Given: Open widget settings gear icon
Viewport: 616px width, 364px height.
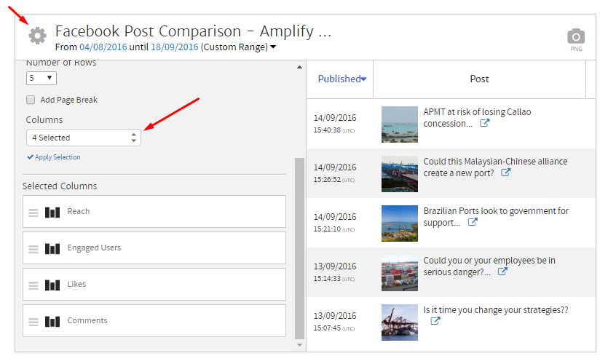Looking at the screenshot, I should click(x=37, y=35).
